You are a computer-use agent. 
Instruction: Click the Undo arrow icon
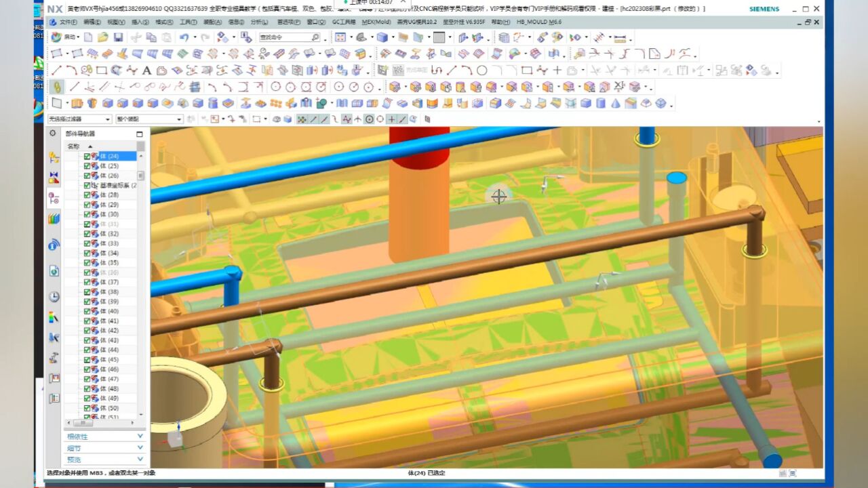184,37
